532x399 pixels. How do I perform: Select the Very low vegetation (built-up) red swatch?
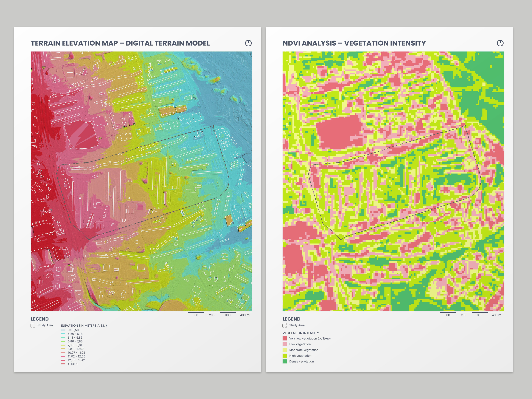(285, 338)
